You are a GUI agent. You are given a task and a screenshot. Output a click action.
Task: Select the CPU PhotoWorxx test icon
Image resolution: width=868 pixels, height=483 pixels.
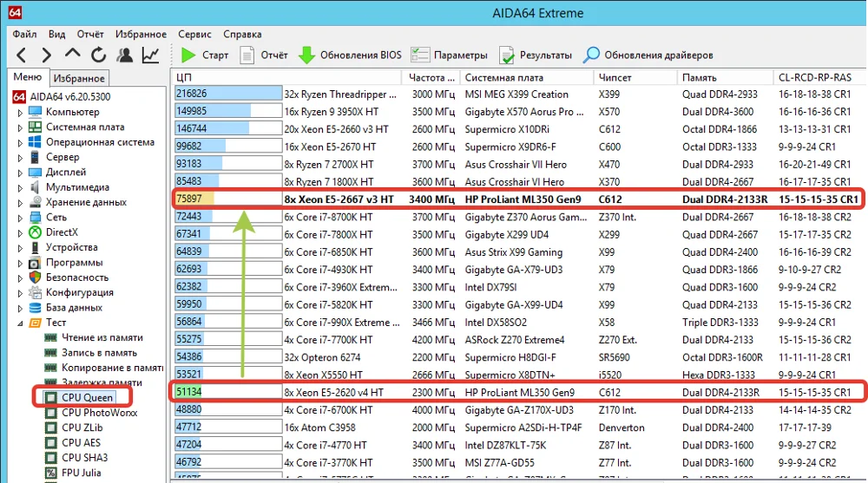pos(50,413)
